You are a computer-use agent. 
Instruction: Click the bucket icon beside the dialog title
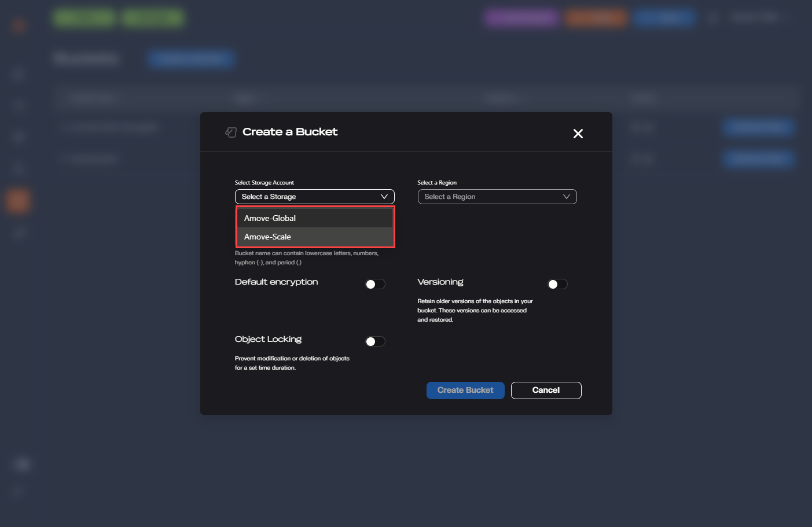tap(231, 132)
